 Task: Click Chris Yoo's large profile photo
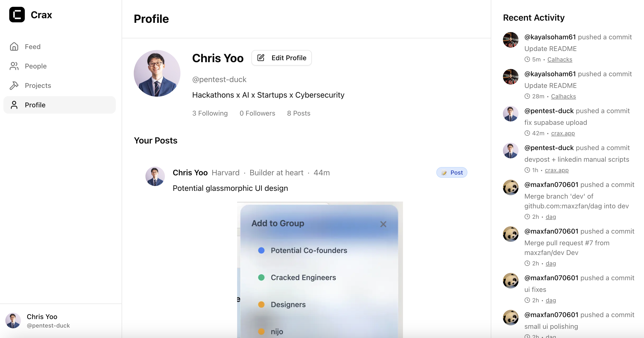click(157, 73)
